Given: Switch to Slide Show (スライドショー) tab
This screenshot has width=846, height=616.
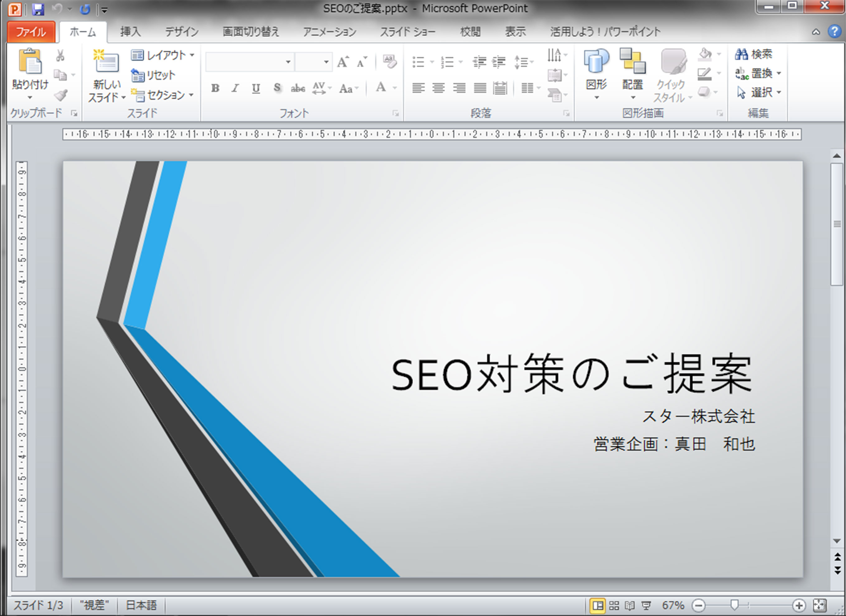Looking at the screenshot, I should (408, 32).
